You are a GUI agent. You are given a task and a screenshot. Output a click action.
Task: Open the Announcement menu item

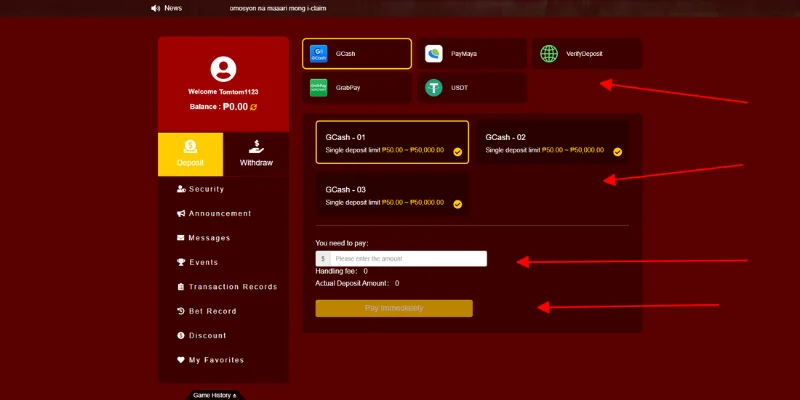point(223,214)
